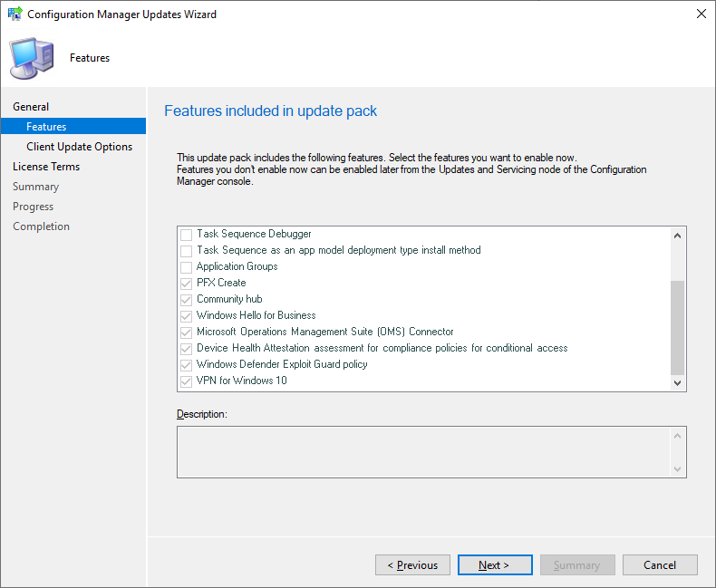Open the License Terms page
Viewport: 716px width, 588px height.
pos(46,167)
